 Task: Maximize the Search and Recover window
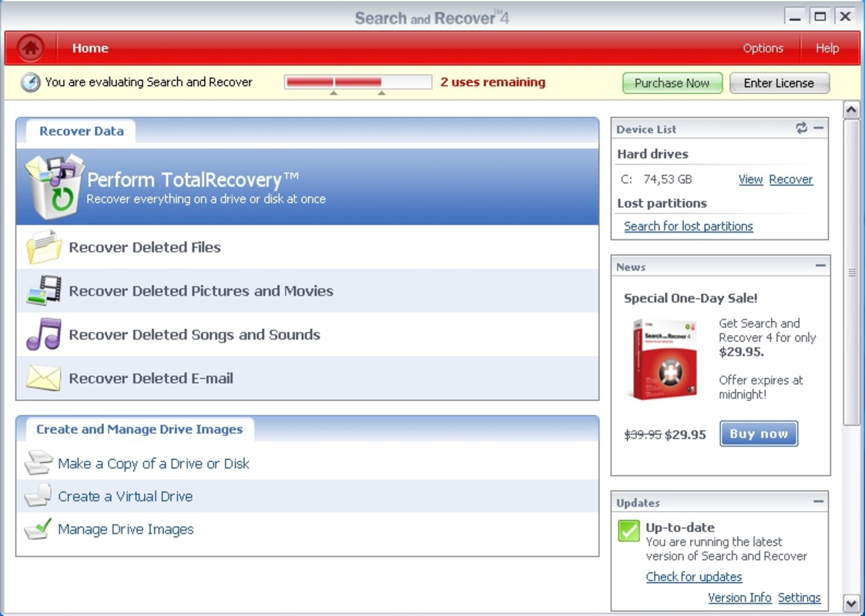[x=820, y=16]
